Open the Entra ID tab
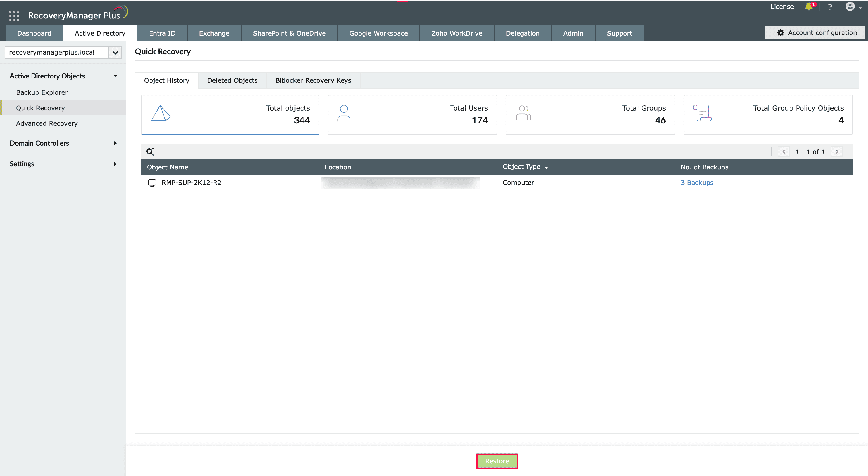868x476 pixels. [x=162, y=33]
